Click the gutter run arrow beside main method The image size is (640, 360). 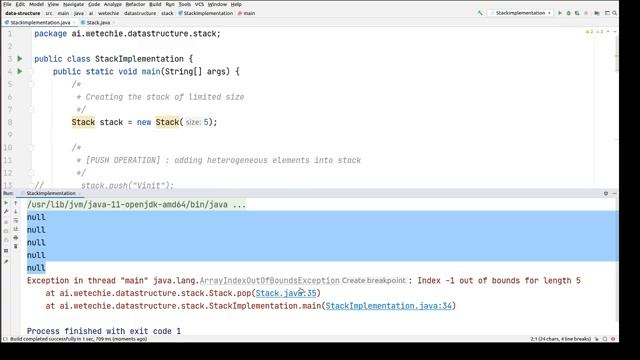[x=20, y=71]
